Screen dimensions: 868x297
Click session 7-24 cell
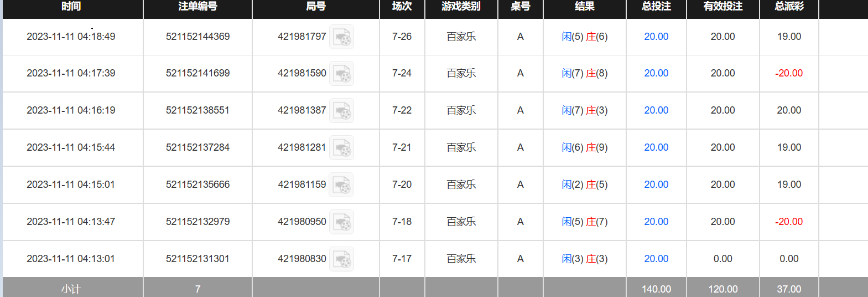(x=402, y=73)
